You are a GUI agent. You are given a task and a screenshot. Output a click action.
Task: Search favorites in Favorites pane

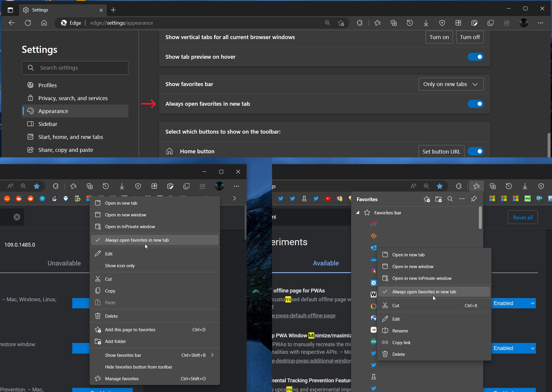click(x=450, y=199)
